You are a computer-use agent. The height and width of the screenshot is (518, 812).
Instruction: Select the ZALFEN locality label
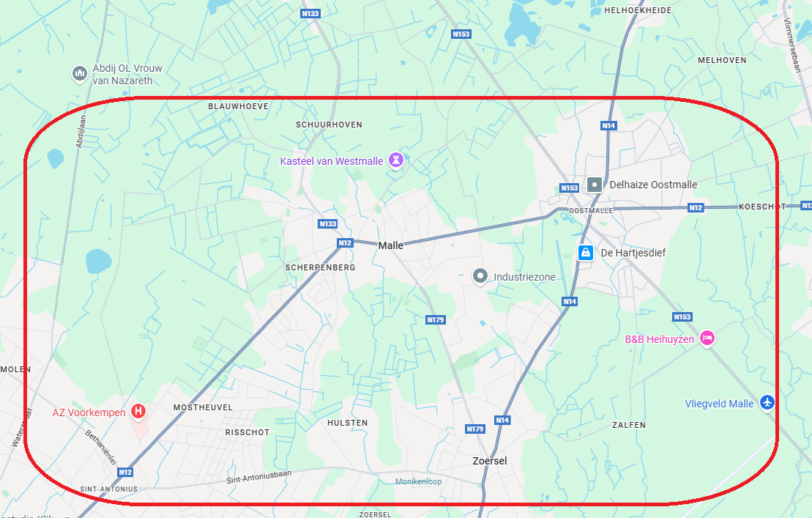(x=629, y=425)
